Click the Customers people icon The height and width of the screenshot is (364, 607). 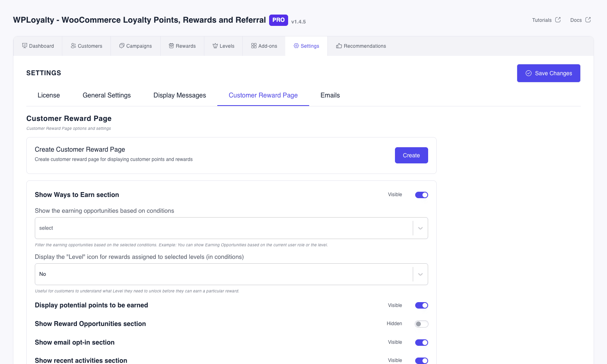(73, 46)
